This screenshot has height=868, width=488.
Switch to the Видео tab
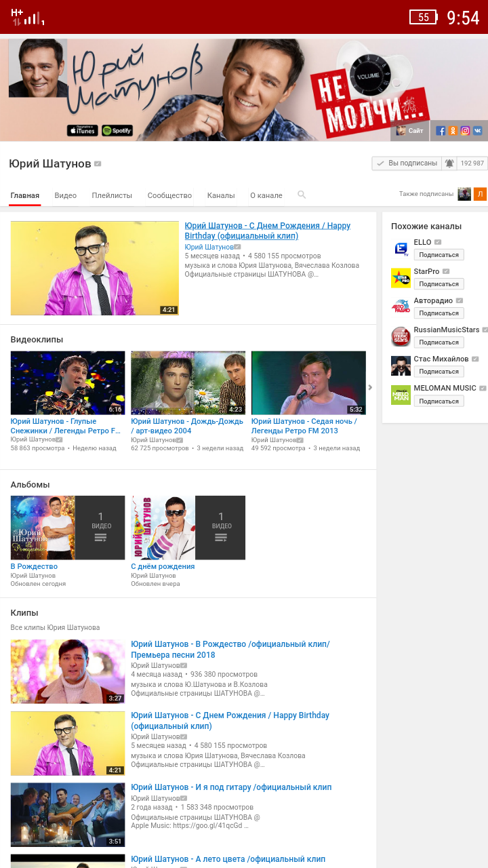pos(66,195)
